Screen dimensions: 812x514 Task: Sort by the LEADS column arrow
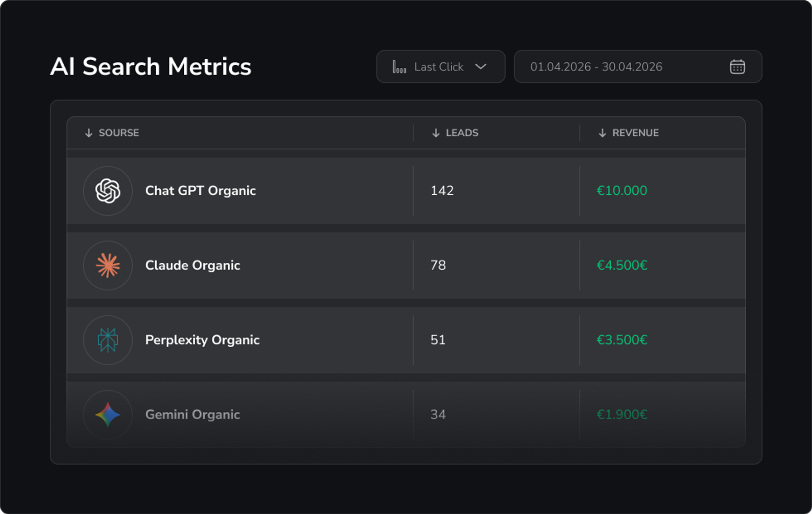pos(436,133)
